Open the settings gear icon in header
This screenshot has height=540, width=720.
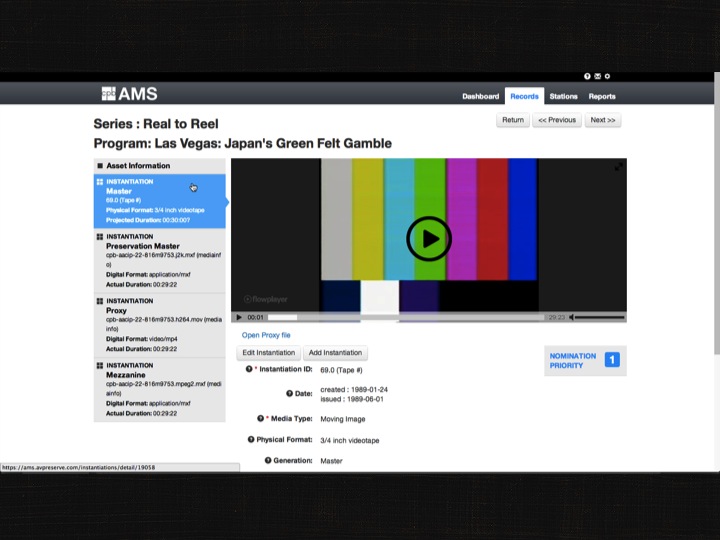point(607,76)
